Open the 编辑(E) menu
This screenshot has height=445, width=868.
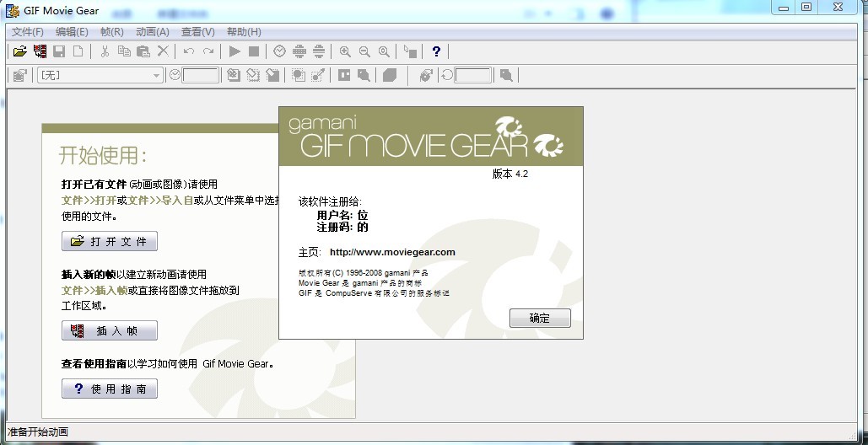pos(72,32)
